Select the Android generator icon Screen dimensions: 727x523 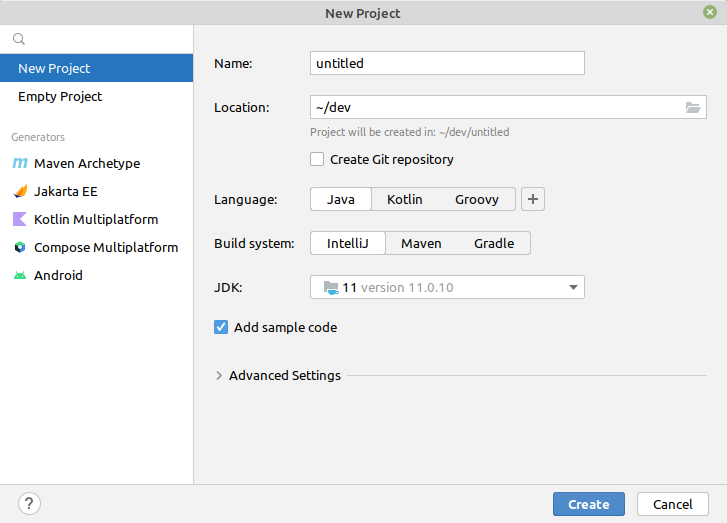tap(20, 275)
